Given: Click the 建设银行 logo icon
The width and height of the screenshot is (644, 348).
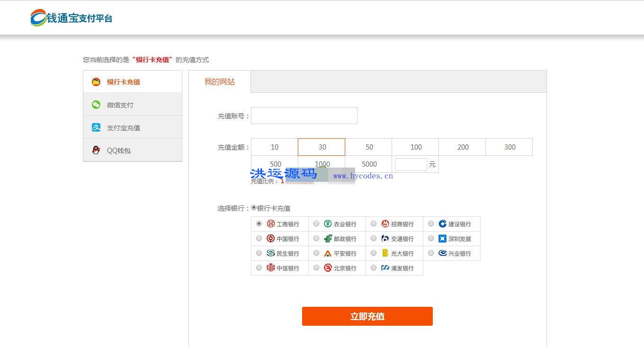Looking at the screenshot, I should (x=442, y=223).
